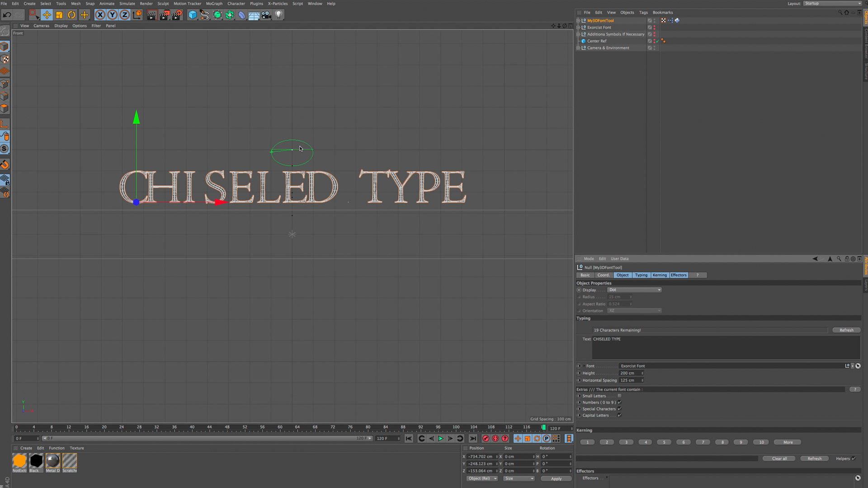Click the Clear all button
The image size is (868, 488).
point(779,459)
